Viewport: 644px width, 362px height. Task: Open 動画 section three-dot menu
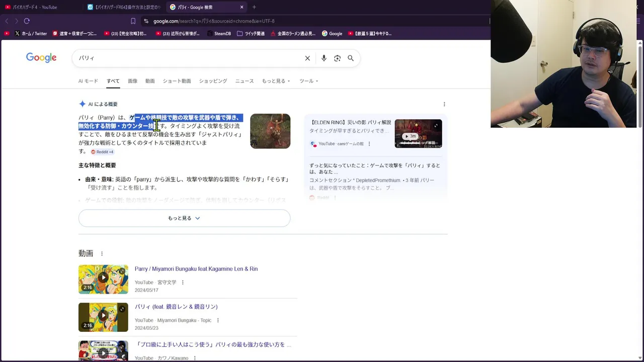[102, 254]
